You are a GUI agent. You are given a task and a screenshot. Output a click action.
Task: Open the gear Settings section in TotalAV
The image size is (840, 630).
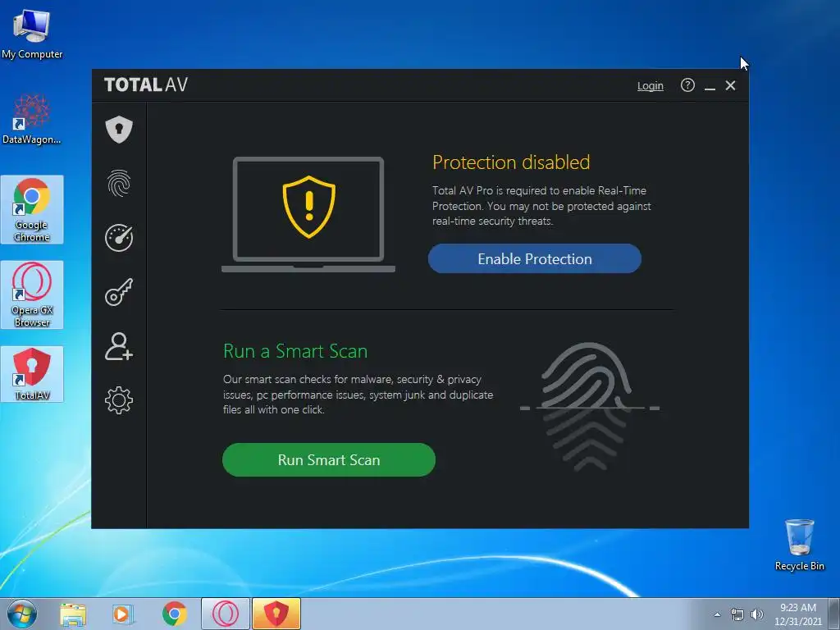(119, 400)
